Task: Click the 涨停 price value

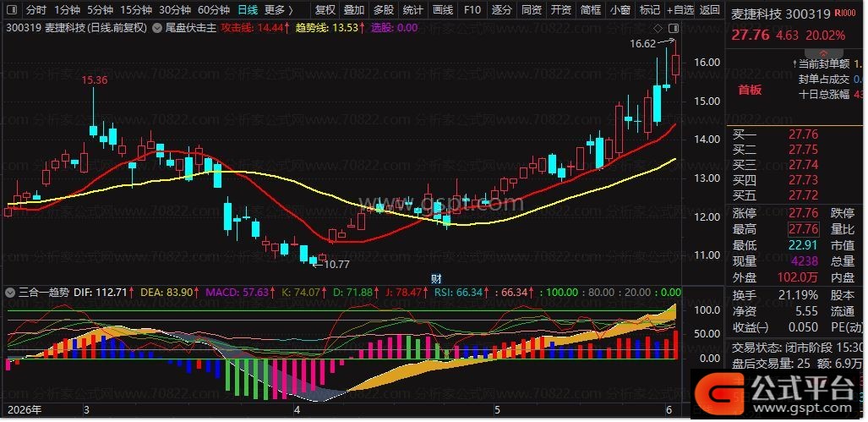Action: [x=803, y=213]
